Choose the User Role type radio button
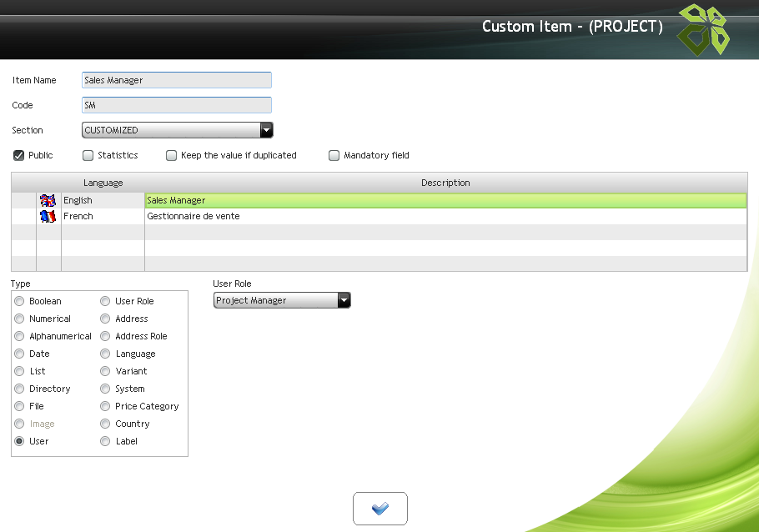The image size is (759, 532). (105, 301)
